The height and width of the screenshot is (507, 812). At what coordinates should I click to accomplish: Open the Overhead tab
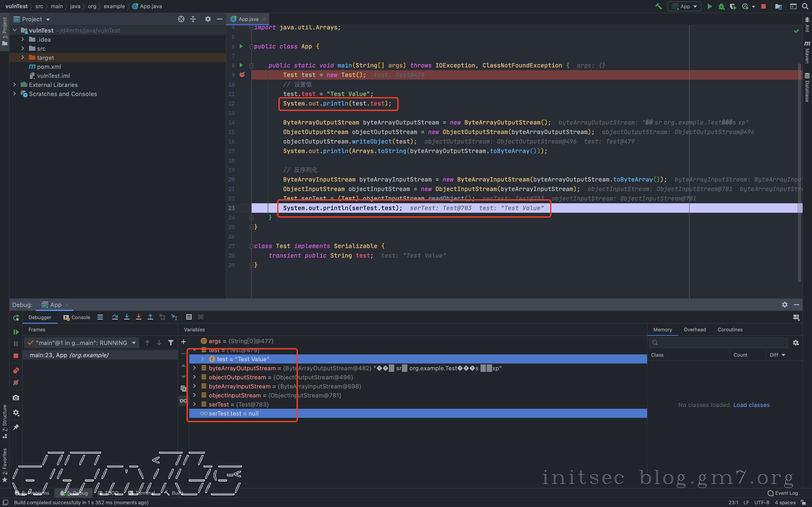pyautogui.click(x=695, y=330)
